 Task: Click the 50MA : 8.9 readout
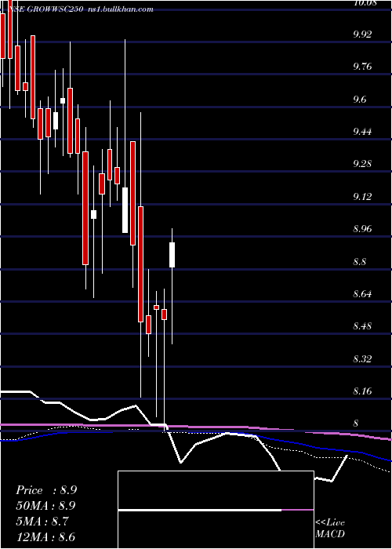(45, 506)
